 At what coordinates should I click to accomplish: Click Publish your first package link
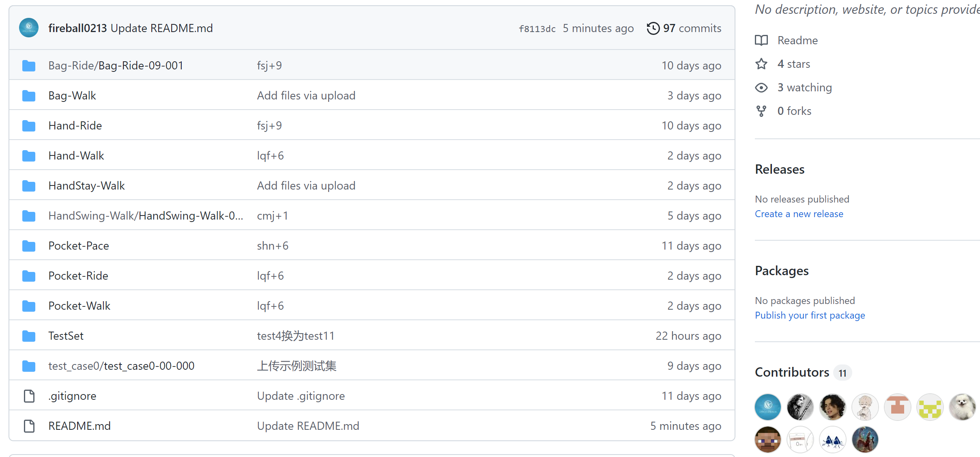(x=810, y=315)
